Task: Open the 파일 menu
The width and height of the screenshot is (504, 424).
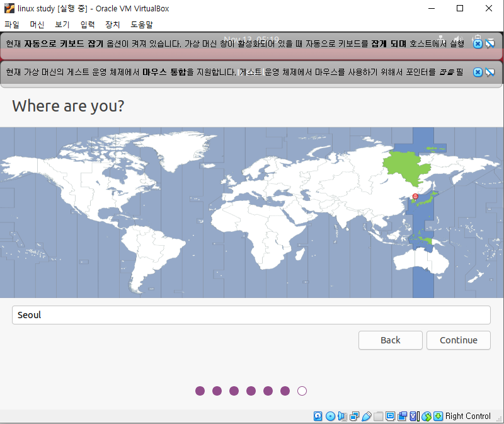Action: click(x=12, y=25)
